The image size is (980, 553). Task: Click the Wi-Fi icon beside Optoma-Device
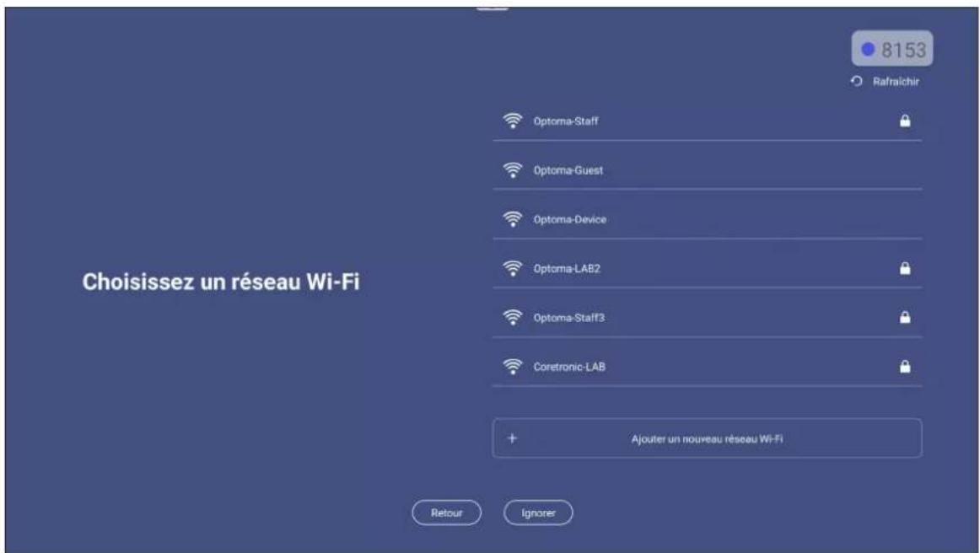513,219
